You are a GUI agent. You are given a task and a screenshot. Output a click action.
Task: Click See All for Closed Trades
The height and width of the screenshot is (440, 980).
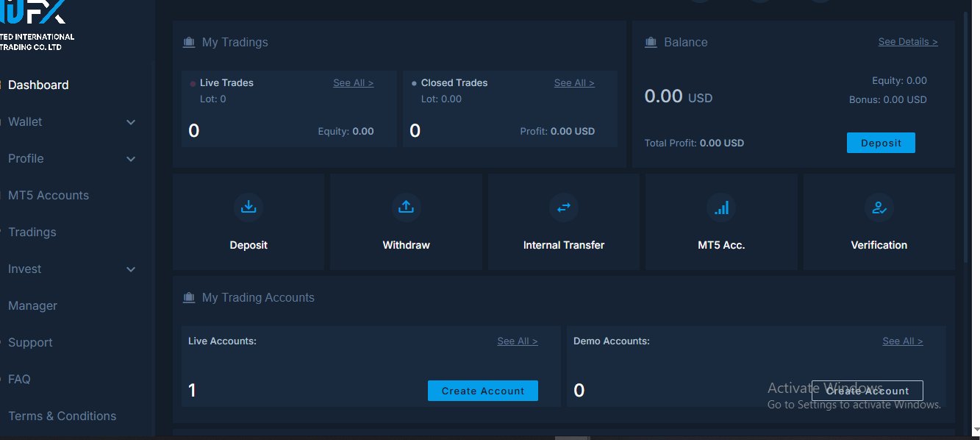573,83
